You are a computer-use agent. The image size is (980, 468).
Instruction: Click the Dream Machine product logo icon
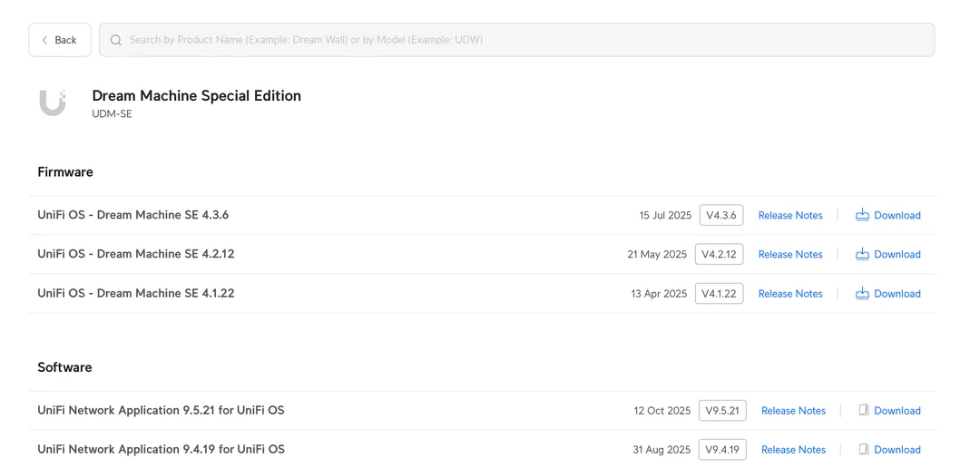[53, 102]
